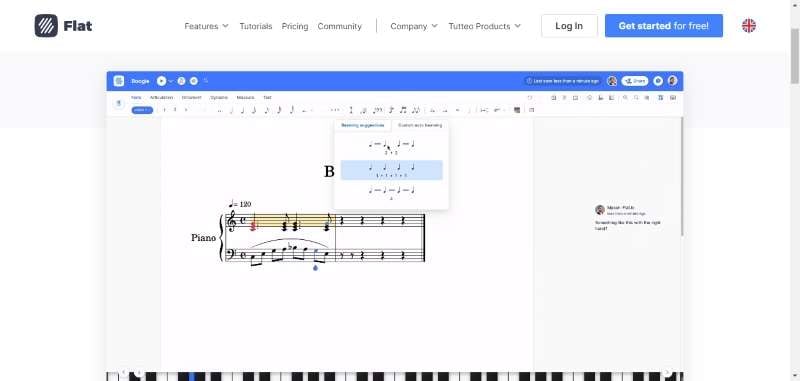Image resolution: width=800 pixels, height=381 pixels.
Task: Open the Community link
Action: coord(339,26)
